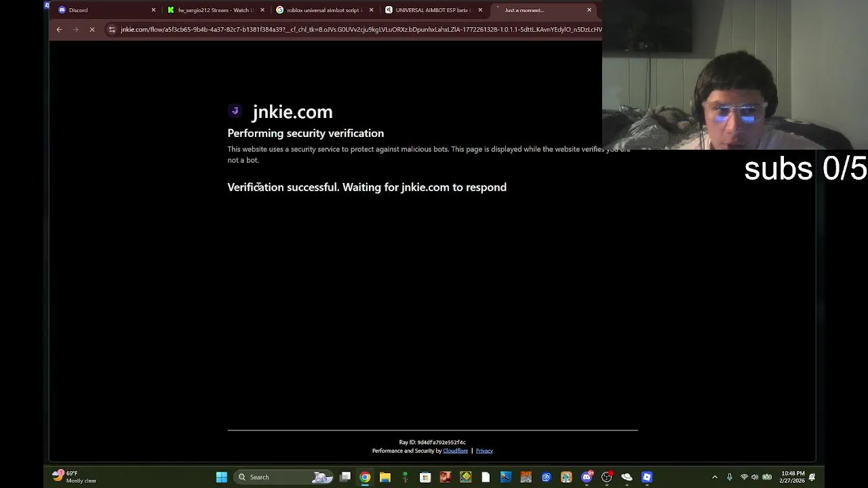The image size is (868, 488).
Task: Open OBS Studio from taskbar
Action: pos(607,477)
